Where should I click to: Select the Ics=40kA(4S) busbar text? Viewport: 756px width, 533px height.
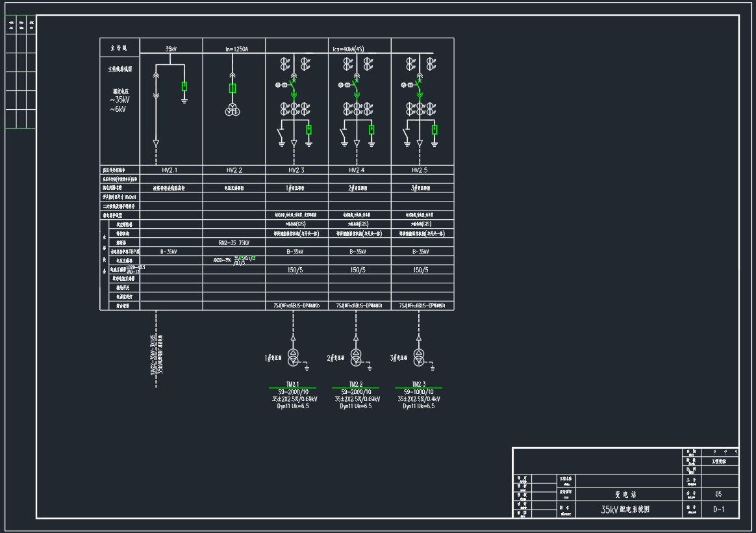tap(348, 49)
